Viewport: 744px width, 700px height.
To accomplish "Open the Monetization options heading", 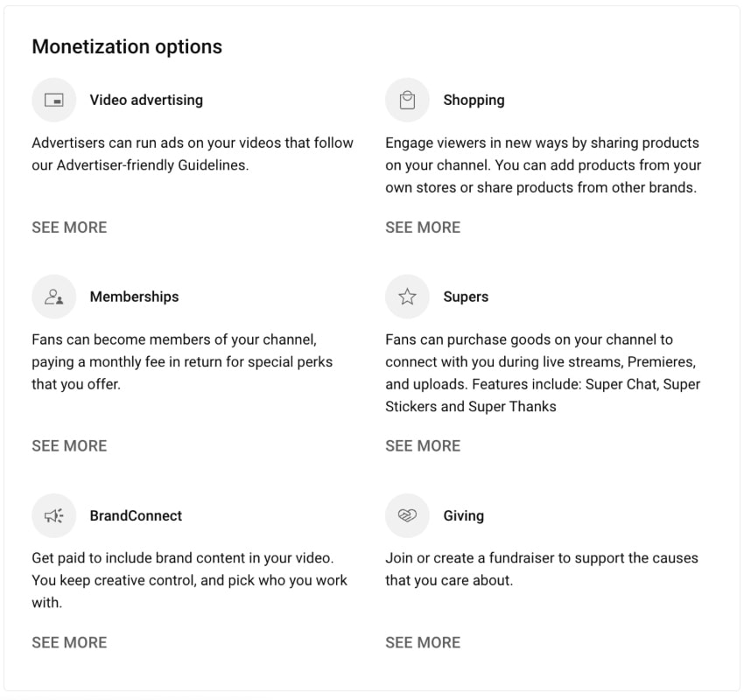I will click(126, 46).
